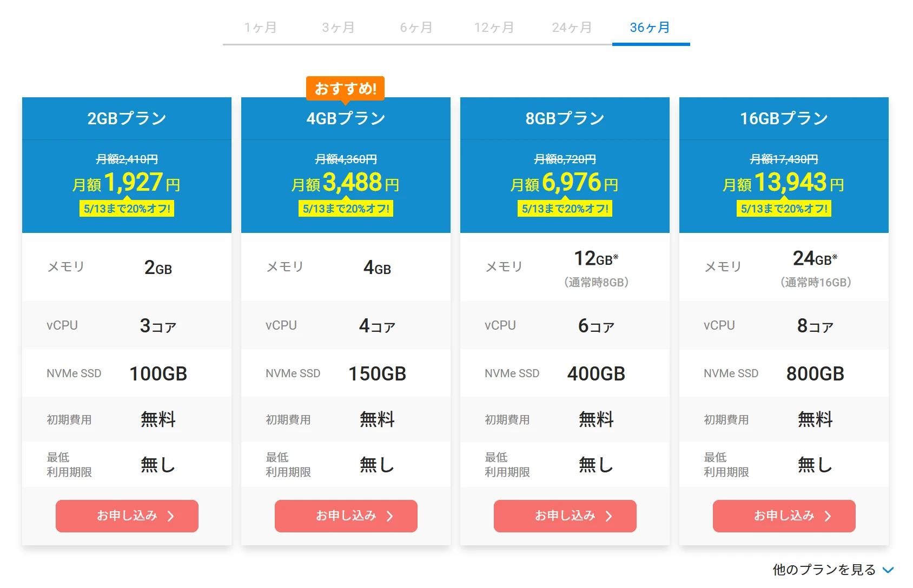Expand 他のプランを見る link
This screenshot has width=913, height=588.
coord(833,570)
